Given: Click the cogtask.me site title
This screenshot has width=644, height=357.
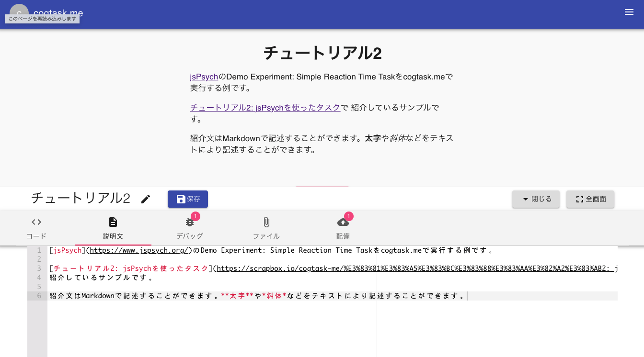Looking at the screenshot, I should tap(58, 12).
